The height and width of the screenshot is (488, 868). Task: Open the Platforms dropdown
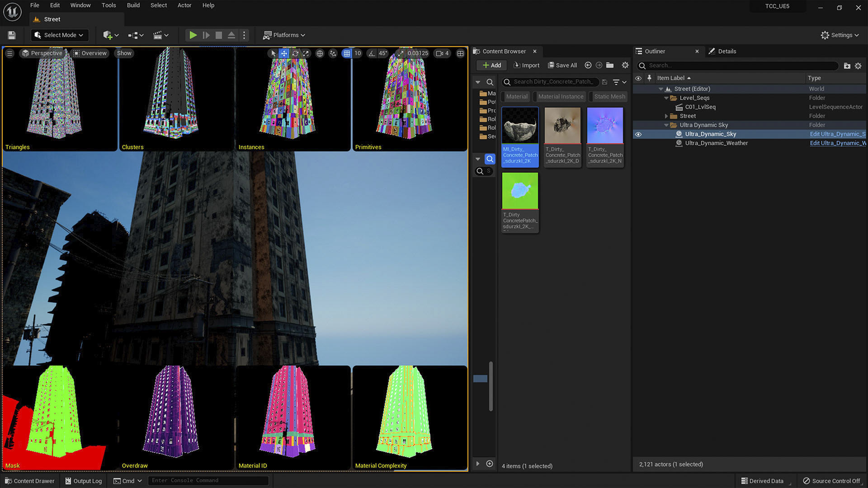pos(284,35)
